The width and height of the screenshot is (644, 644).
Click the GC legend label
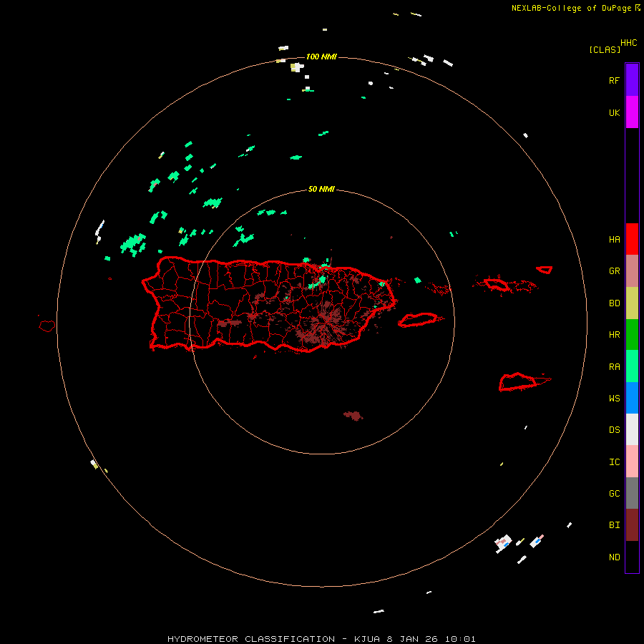[x=614, y=494]
